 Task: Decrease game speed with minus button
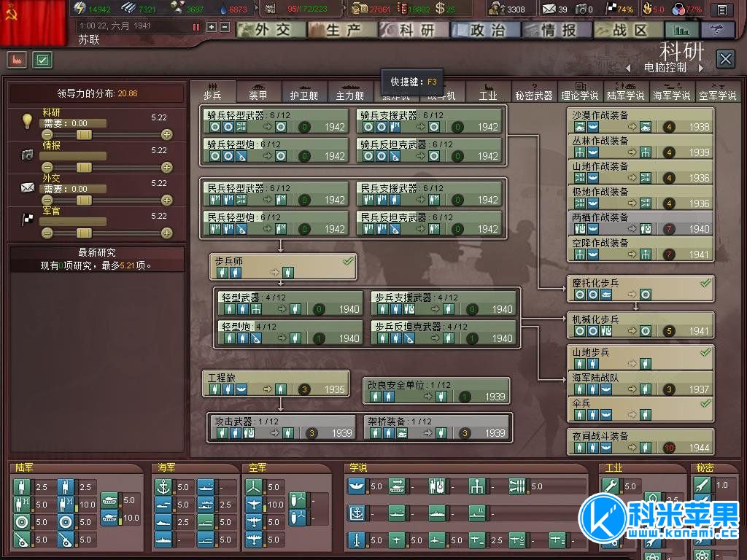pyautogui.click(x=225, y=27)
